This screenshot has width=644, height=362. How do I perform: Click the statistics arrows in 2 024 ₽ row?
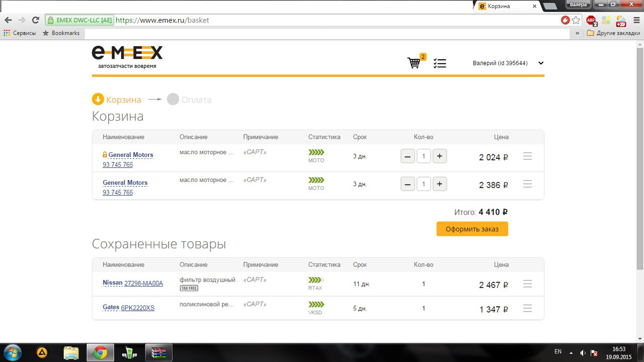point(316,152)
